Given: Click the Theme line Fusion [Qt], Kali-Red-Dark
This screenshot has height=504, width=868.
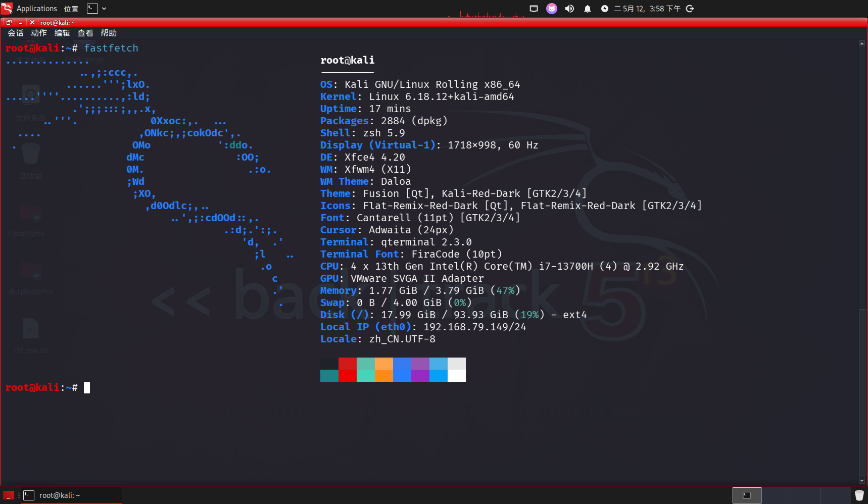Looking at the screenshot, I should [454, 193].
